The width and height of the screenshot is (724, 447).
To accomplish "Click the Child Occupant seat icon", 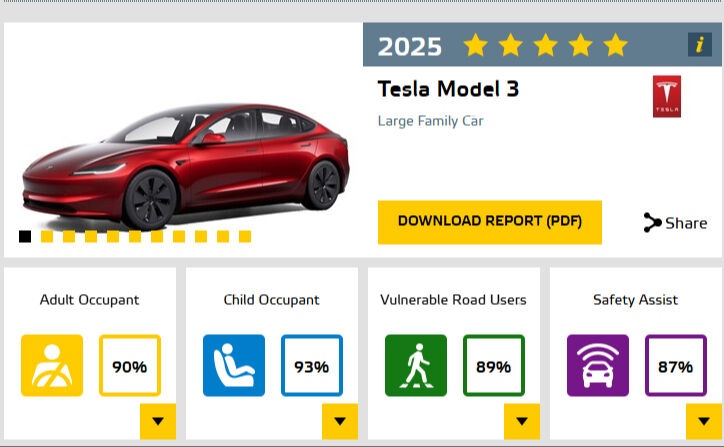I will point(234,365).
